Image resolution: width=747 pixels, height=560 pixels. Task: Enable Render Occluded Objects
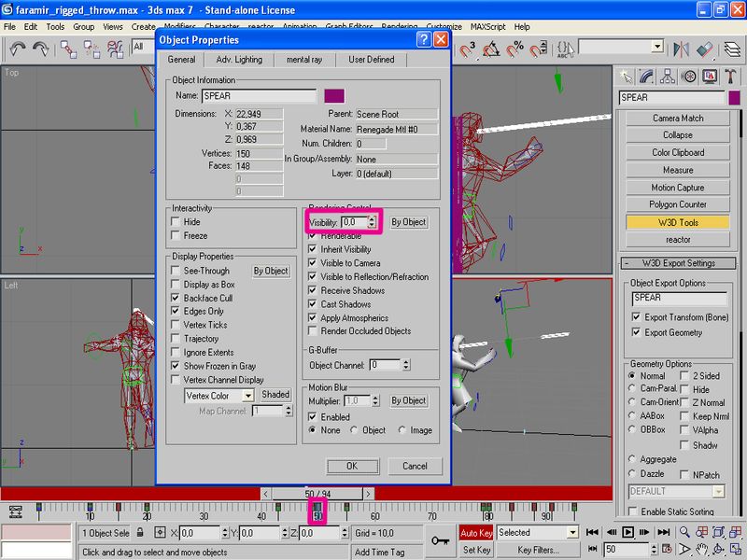(x=313, y=331)
